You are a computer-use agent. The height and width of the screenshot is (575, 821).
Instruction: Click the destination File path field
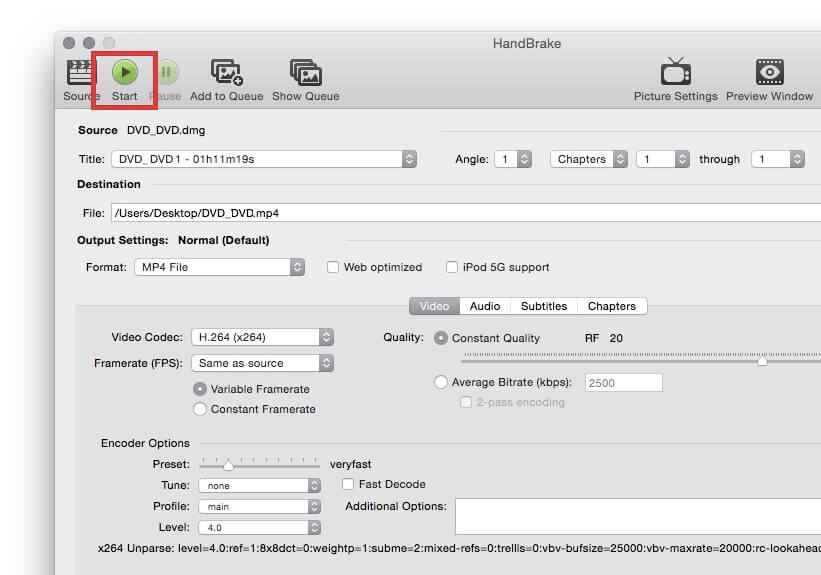pyautogui.click(x=466, y=213)
